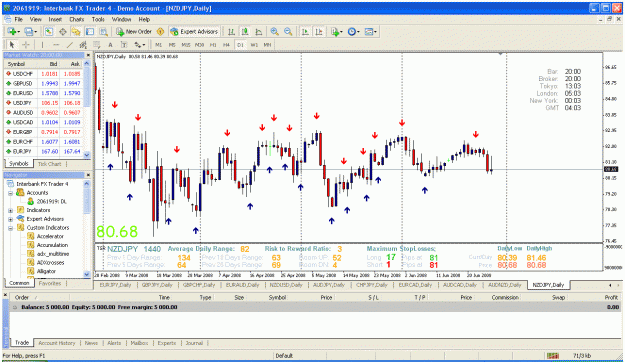Image resolution: width=625 pixels, height=362 pixels.
Task: Switch chart to bar chart icon
Action: click(231, 31)
